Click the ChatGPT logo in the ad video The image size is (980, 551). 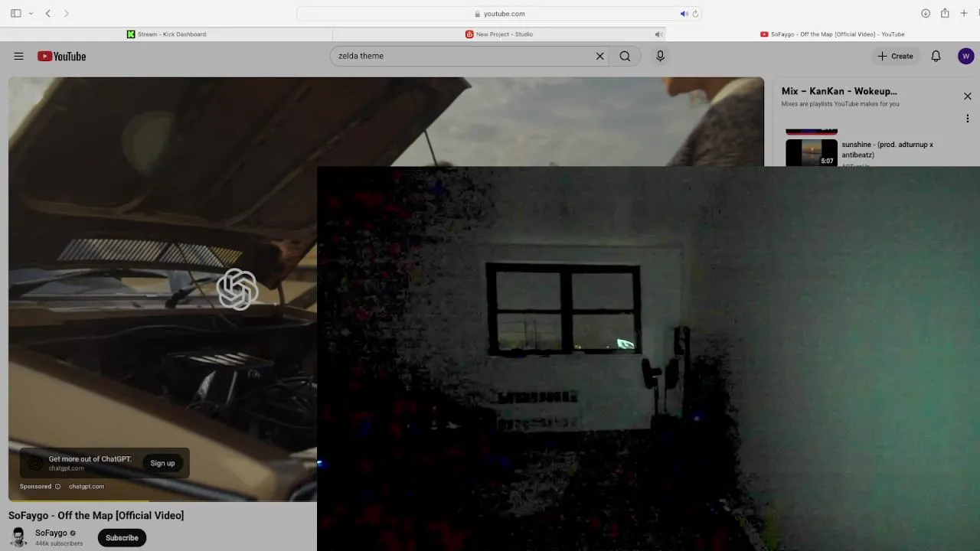pyautogui.click(x=237, y=289)
